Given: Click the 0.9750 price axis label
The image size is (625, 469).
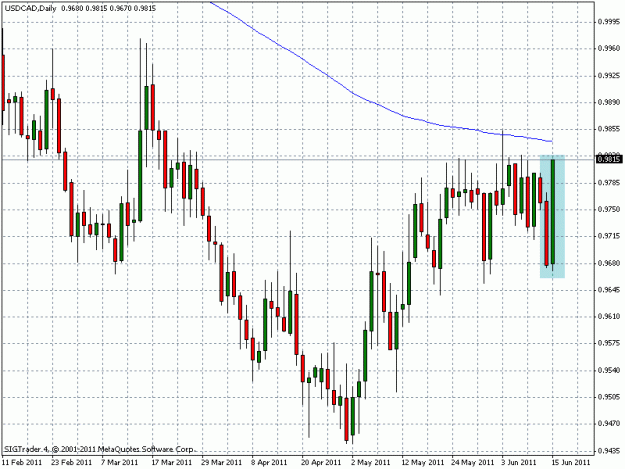Looking at the screenshot, I should tap(610, 209).
